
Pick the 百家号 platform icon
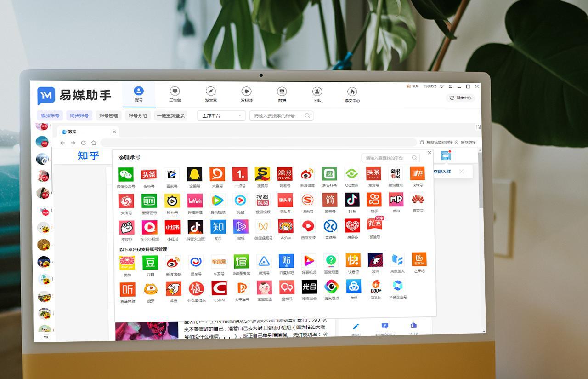click(x=172, y=174)
